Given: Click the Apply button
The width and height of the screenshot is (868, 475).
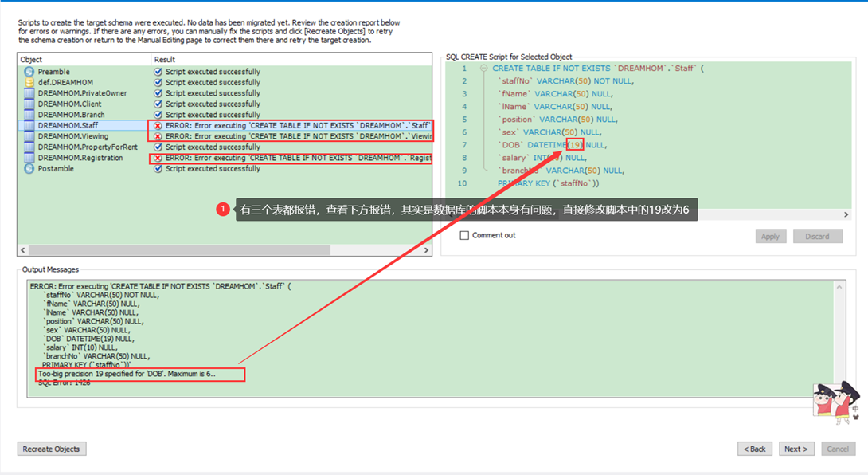Looking at the screenshot, I should click(x=770, y=236).
